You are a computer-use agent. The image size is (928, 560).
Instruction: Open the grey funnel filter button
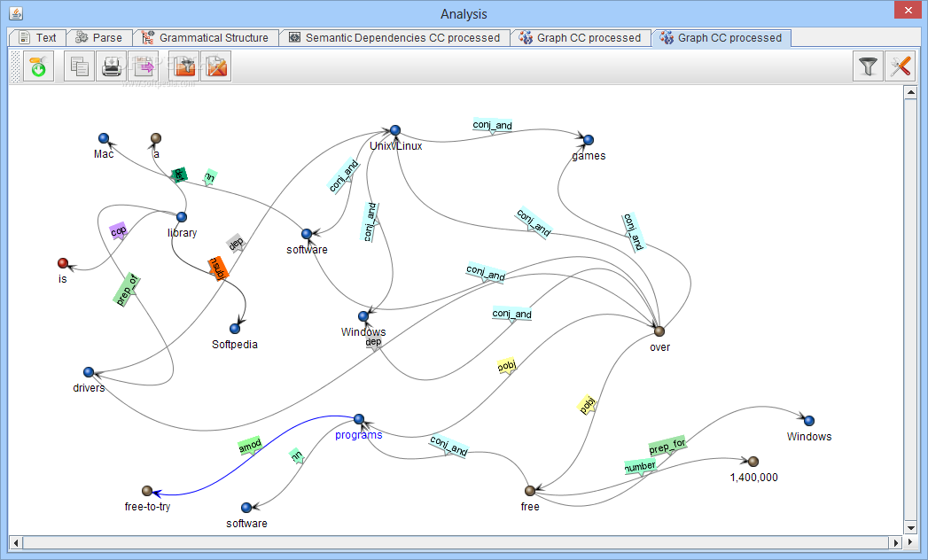click(x=869, y=66)
